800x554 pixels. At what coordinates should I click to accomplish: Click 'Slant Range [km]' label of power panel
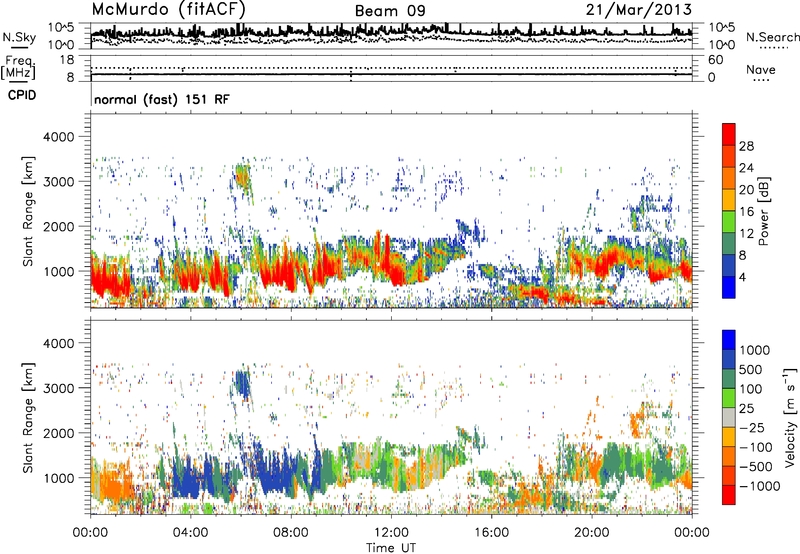(28, 211)
